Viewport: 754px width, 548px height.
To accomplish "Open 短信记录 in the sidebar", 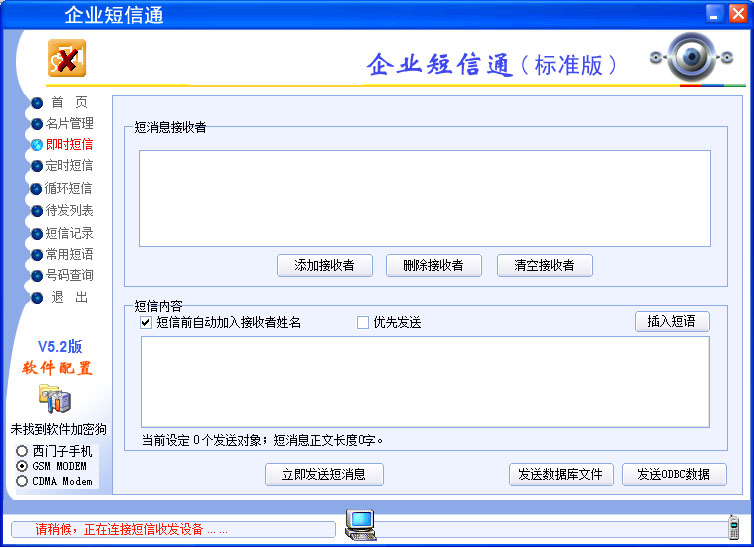I will (69, 233).
